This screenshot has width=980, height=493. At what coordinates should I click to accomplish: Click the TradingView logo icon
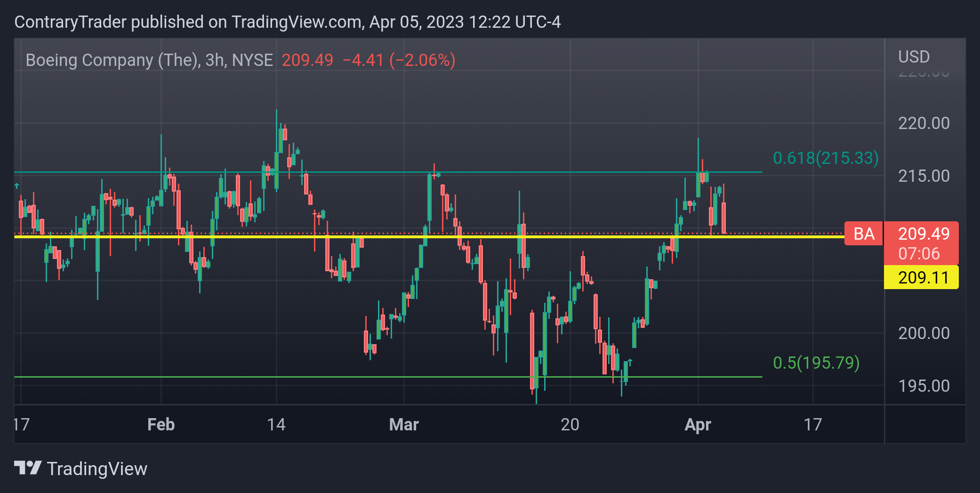[x=28, y=468]
